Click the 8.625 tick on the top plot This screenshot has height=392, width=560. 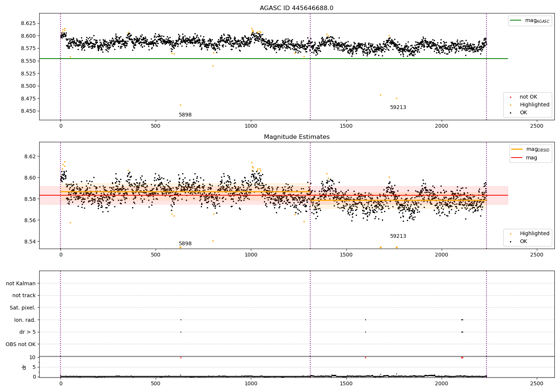click(x=28, y=23)
